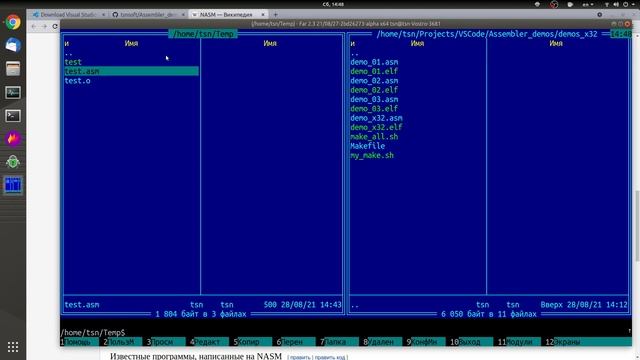
Task: Click F1 Помощь key bar button
Action: pos(79,342)
